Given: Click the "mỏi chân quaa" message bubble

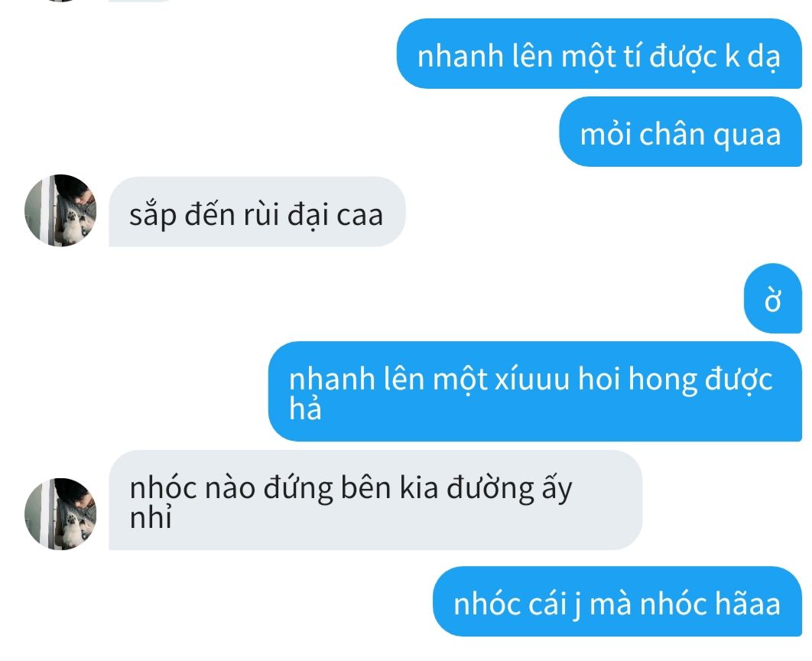Looking at the screenshot, I should coord(680,132).
